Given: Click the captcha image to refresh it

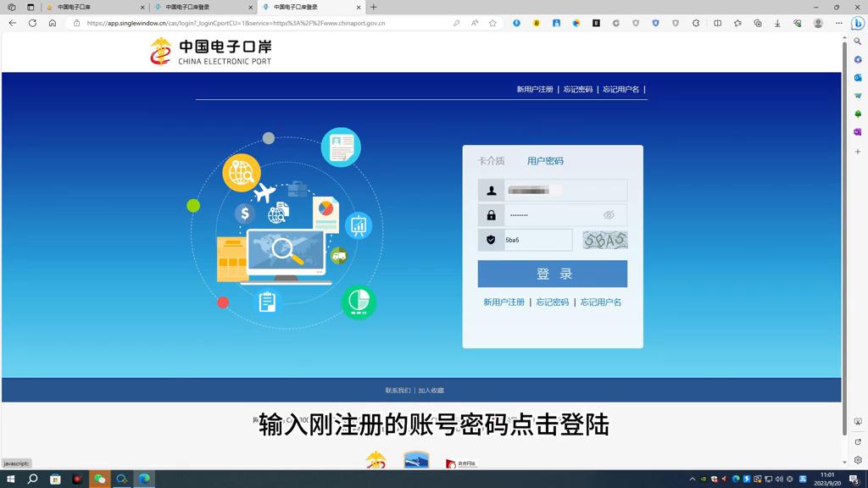Looking at the screenshot, I should tap(604, 241).
